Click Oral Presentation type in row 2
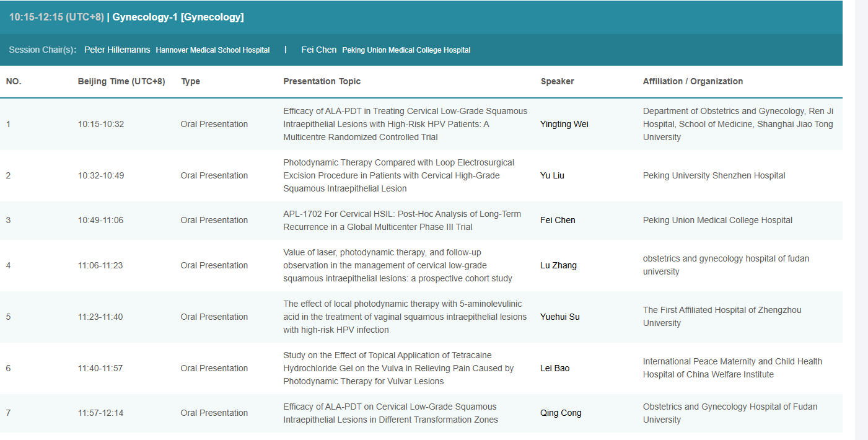868x440 pixels. (x=214, y=175)
